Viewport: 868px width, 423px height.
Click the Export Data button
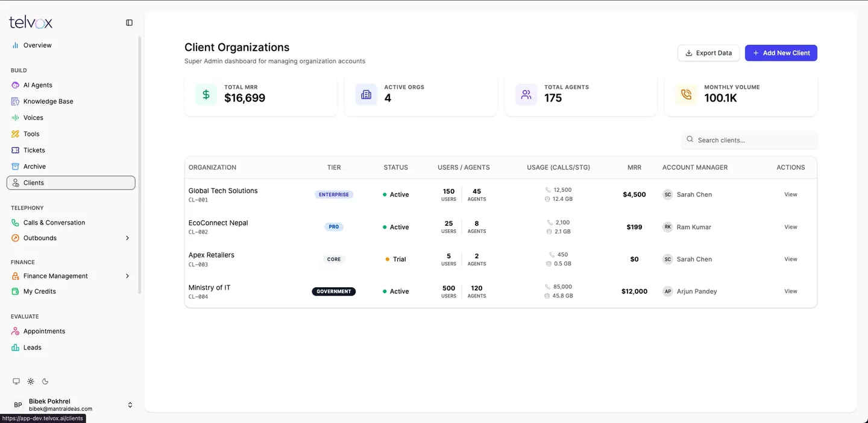(708, 53)
